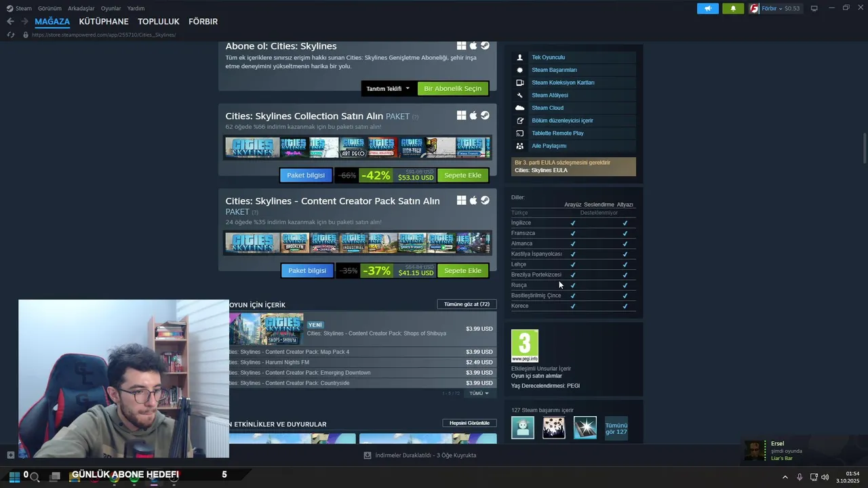Click the Steam Atölyesi wrench icon

[520, 96]
